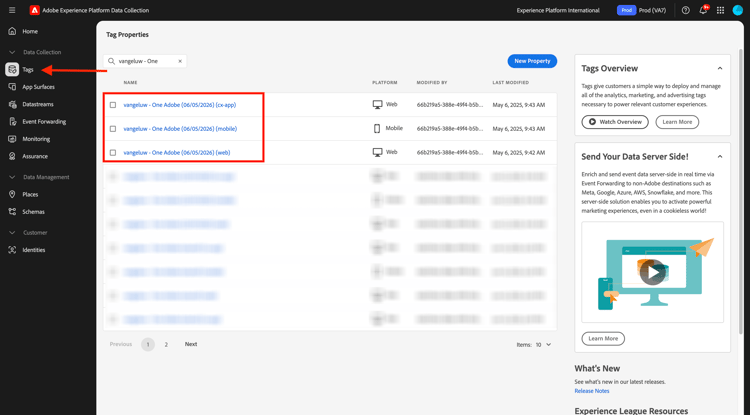Select checkbox for mobile property
750x415 pixels.
(x=113, y=129)
